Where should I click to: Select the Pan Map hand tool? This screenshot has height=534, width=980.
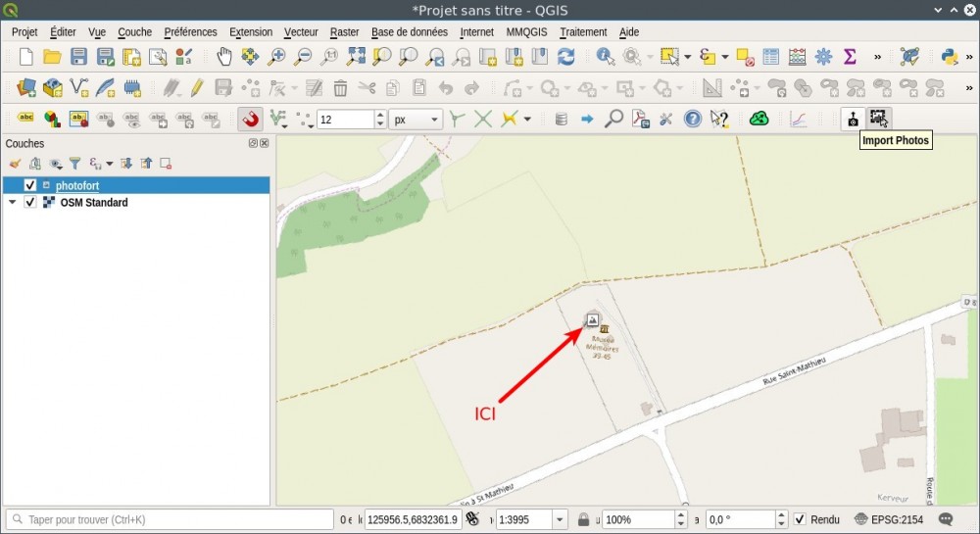click(x=223, y=57)
